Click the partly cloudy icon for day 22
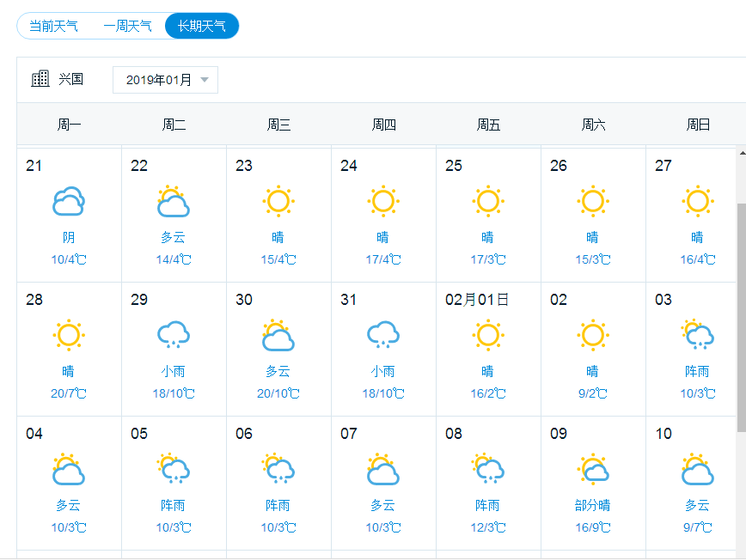Screen dimensions: 746x560 174,201
